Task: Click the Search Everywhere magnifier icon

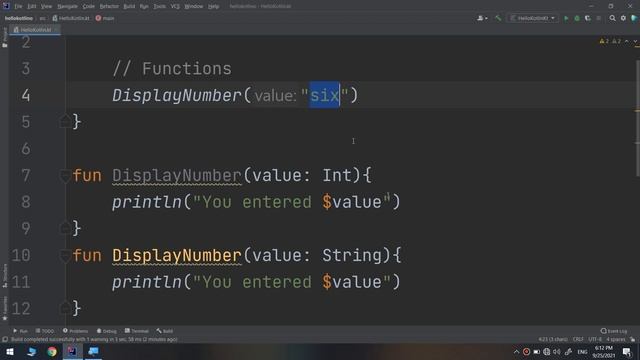Action: click(x=612, y=18)
